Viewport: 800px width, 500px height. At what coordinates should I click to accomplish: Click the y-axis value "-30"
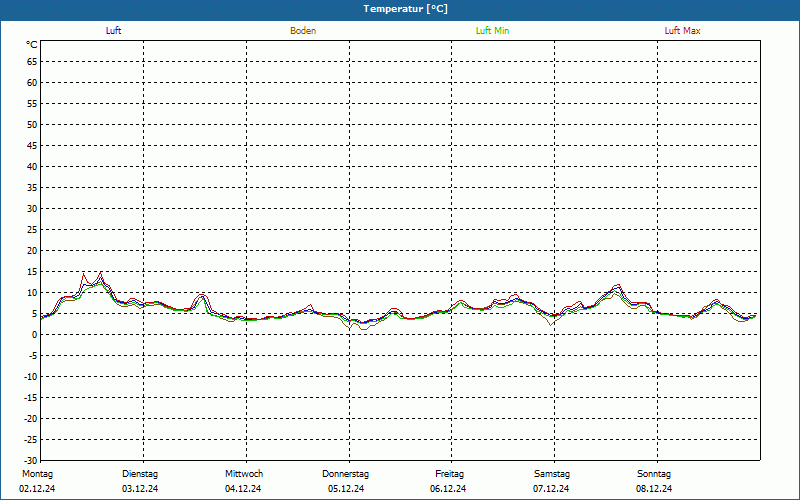[31, 461]
